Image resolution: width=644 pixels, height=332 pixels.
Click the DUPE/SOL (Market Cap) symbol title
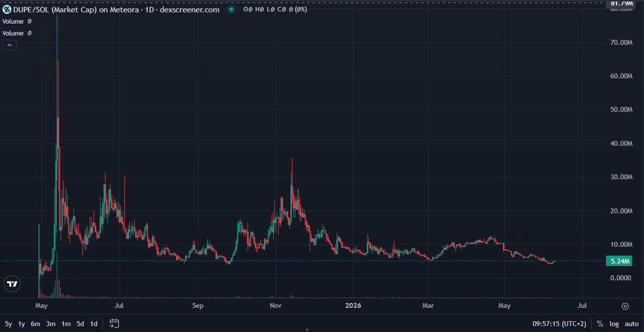pyautogui.click(x=116, y=10)
